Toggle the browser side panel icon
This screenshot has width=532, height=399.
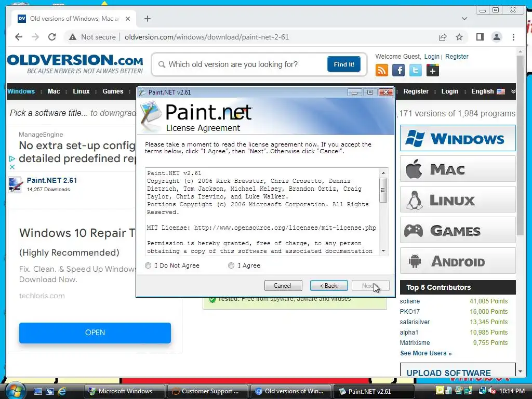[480, 37]
